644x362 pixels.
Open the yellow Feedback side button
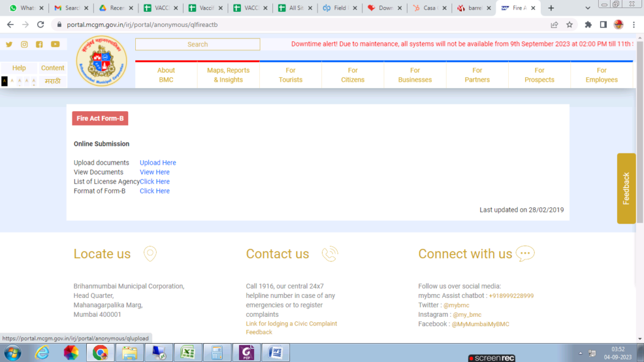[x=626, y=188]
